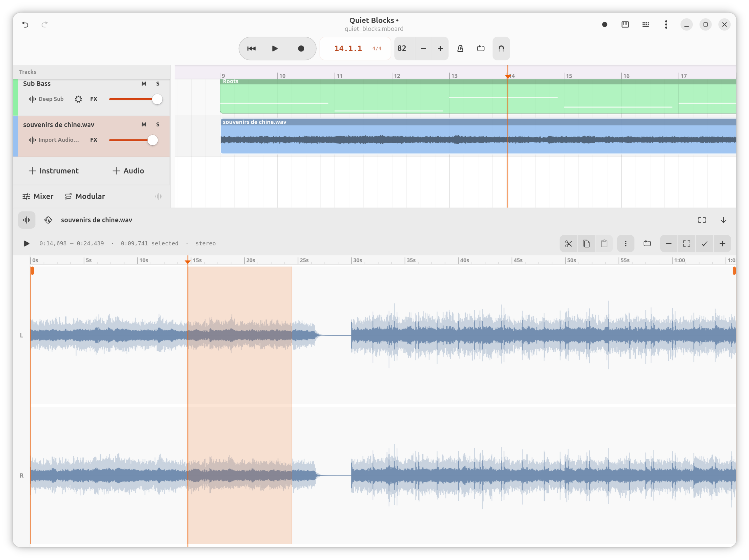Click the 0:09,741 selected readout
749x560 pixels.
(x=149, y=243)
